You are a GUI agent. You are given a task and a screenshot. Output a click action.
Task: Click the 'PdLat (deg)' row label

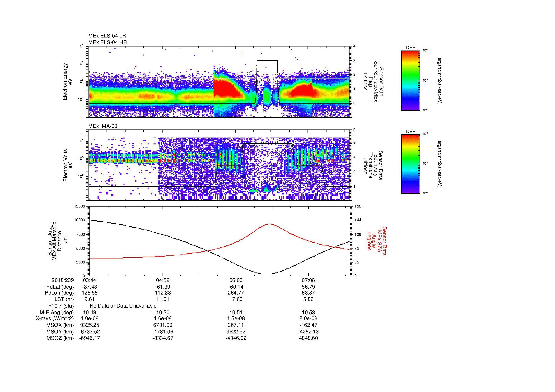pos(60,287)
